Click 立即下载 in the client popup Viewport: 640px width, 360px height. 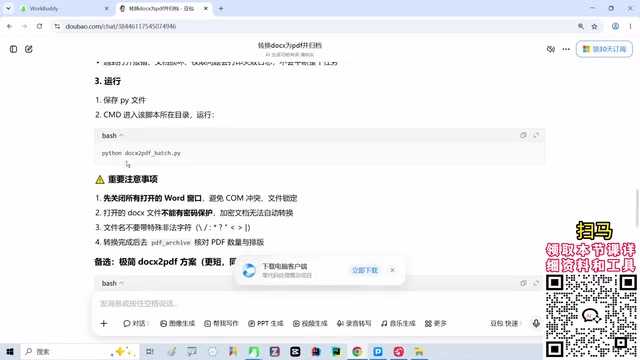[x=365, y=270]
